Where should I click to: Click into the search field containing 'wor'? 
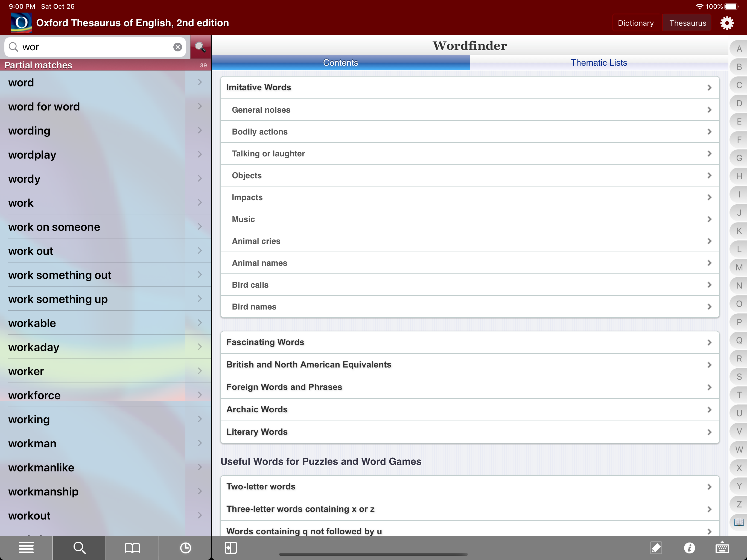pyautogui.click(x=95, y=47)
